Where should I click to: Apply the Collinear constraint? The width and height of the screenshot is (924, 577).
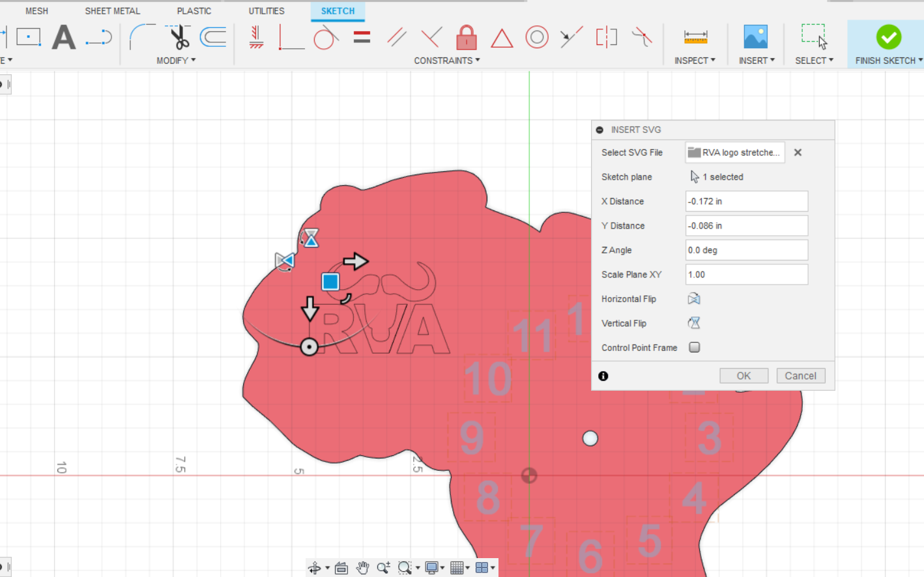click(x=571, y=37)
